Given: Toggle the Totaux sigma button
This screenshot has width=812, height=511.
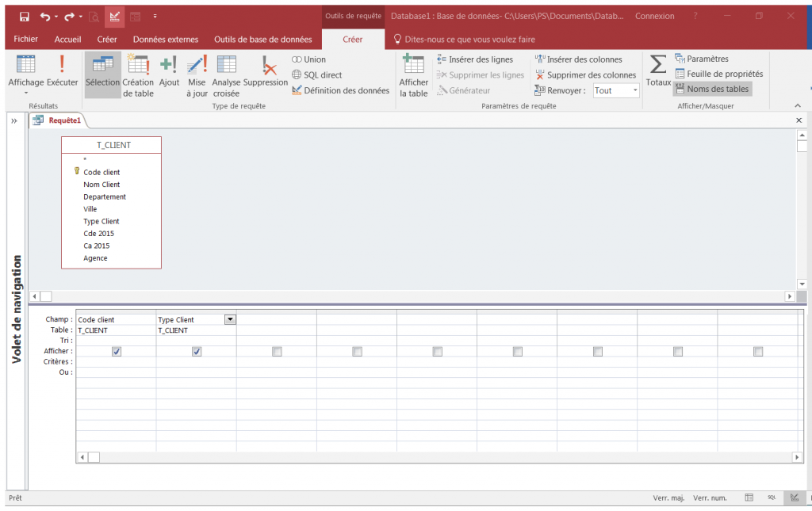Looking at the screenshot, I should [x=658, y=71].
